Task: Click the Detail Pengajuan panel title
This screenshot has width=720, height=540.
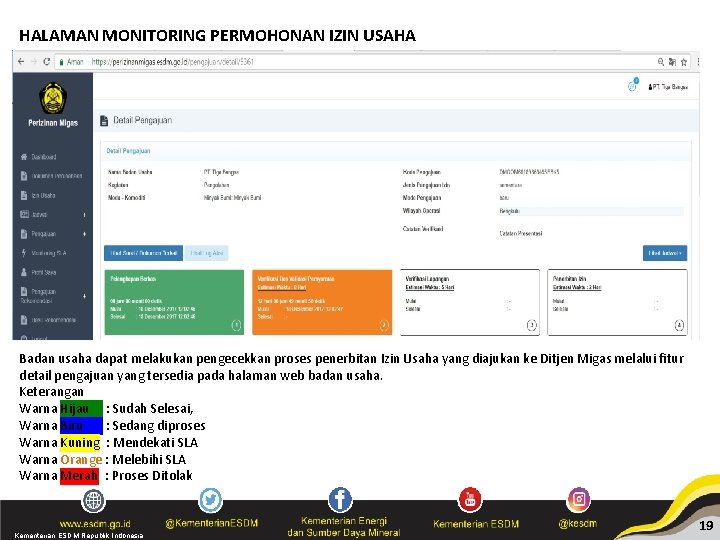Action: [128, 151]
